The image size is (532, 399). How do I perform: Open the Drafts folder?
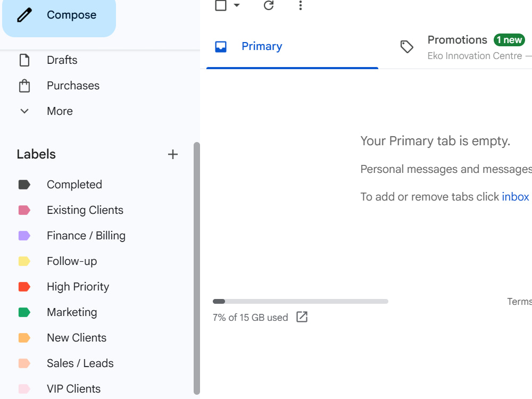coord(62,60)
